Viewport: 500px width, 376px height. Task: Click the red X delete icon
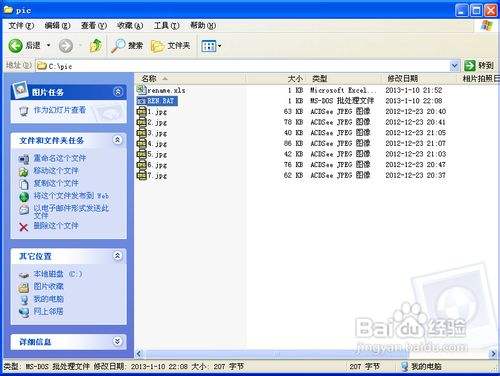point(24,227)
